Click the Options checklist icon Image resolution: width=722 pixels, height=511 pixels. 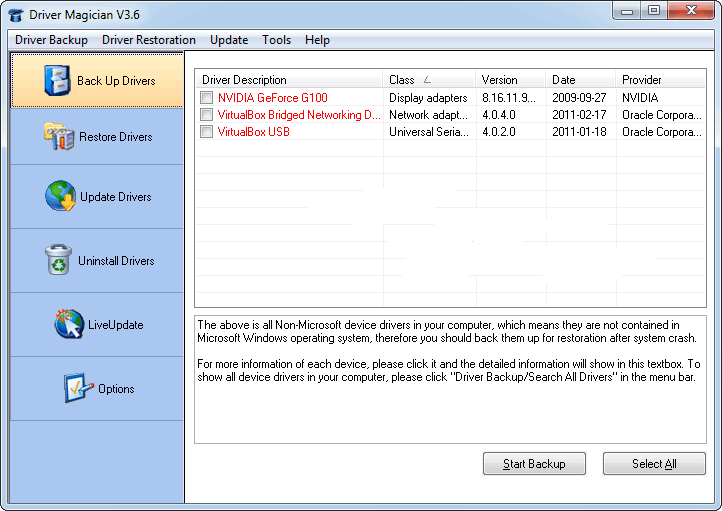tap(78, 388)
